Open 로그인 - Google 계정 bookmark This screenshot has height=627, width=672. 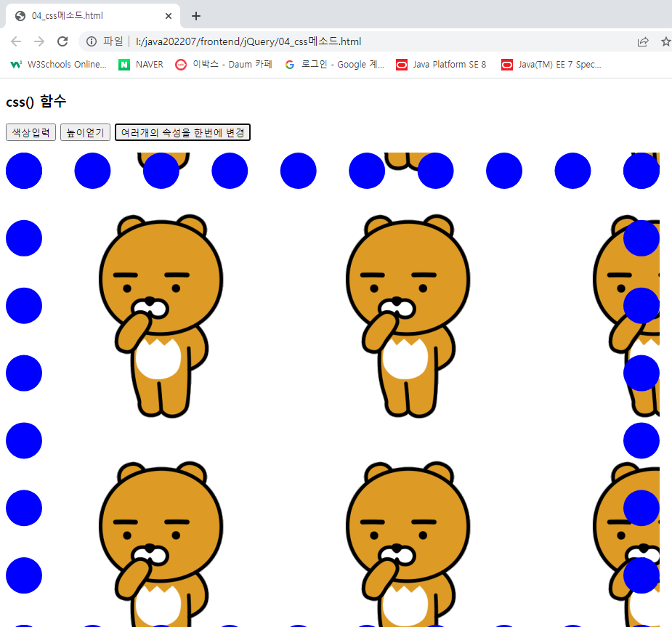point(335,65)
